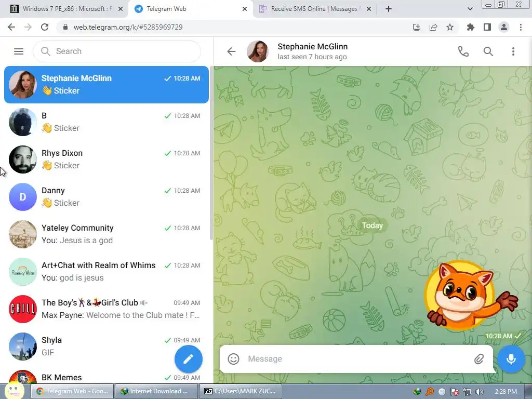
Task: Open Internet Download taskbar button
Action: click(x=156, y=391)
